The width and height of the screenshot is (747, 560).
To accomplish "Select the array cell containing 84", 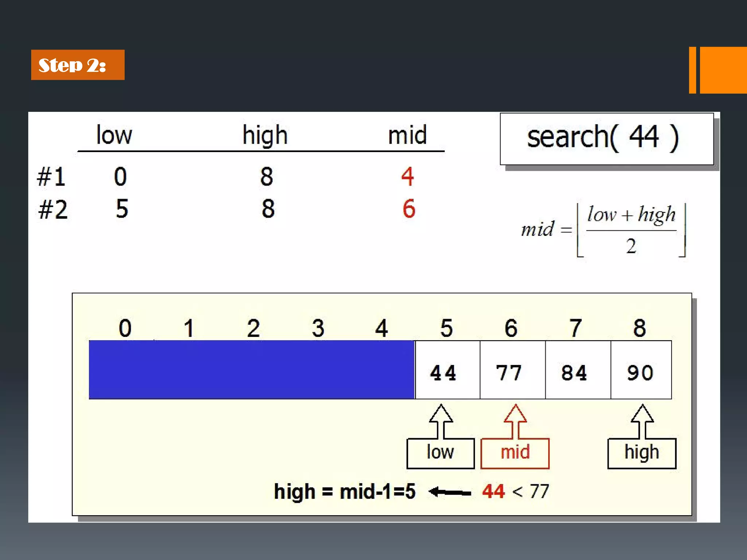I will point(578,370).
